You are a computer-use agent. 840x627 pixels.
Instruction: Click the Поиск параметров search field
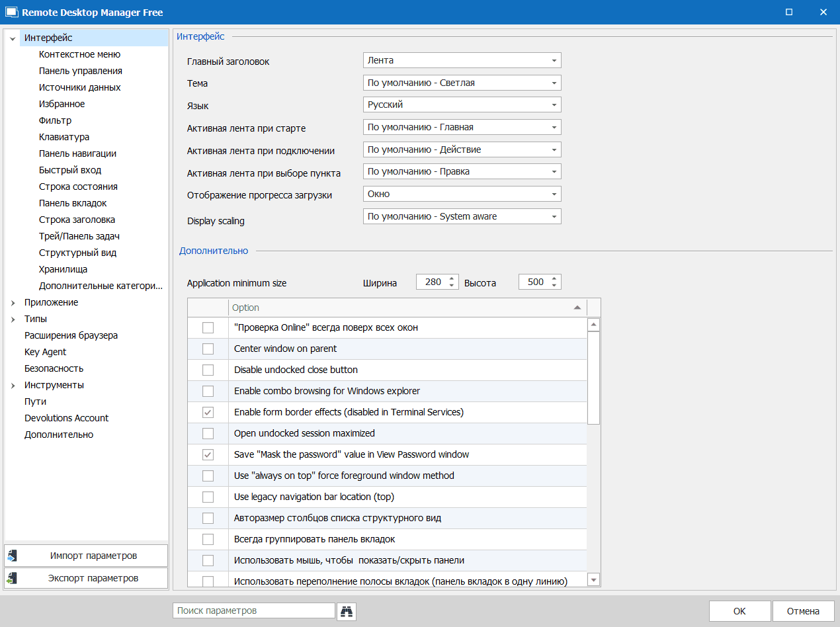[253, 610]
